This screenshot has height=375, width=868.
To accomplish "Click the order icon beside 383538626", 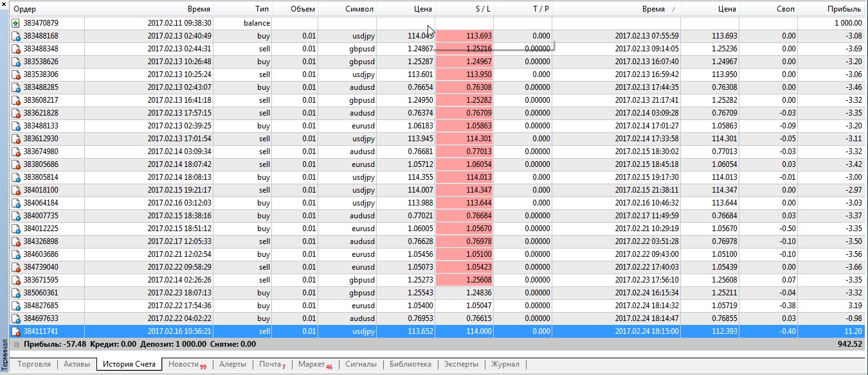I will click(16, 62).
